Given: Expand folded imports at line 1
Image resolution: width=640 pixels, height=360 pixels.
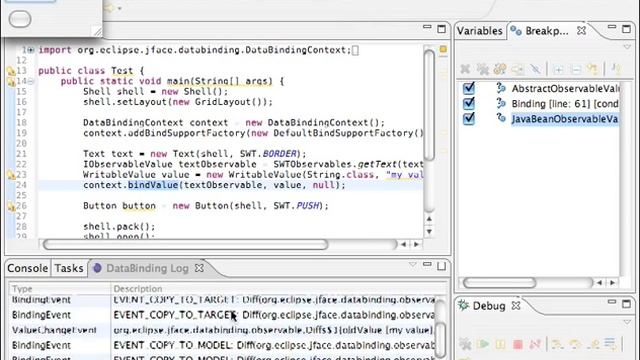Looking at the screenshot, I should 31,50.
